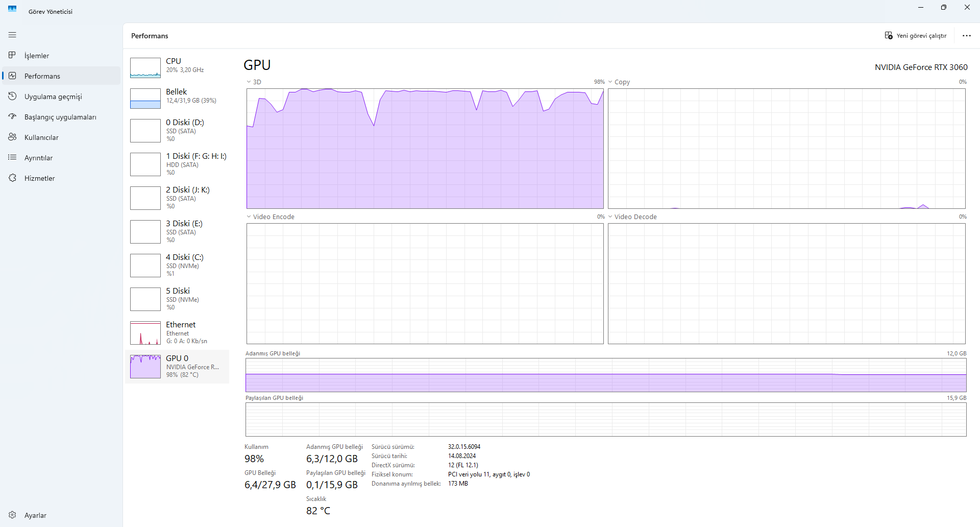The width and height of the screenshot is (980, 527).
Task: Open Başlangıç uygulamaları startup icon
Action: [12, 116]
